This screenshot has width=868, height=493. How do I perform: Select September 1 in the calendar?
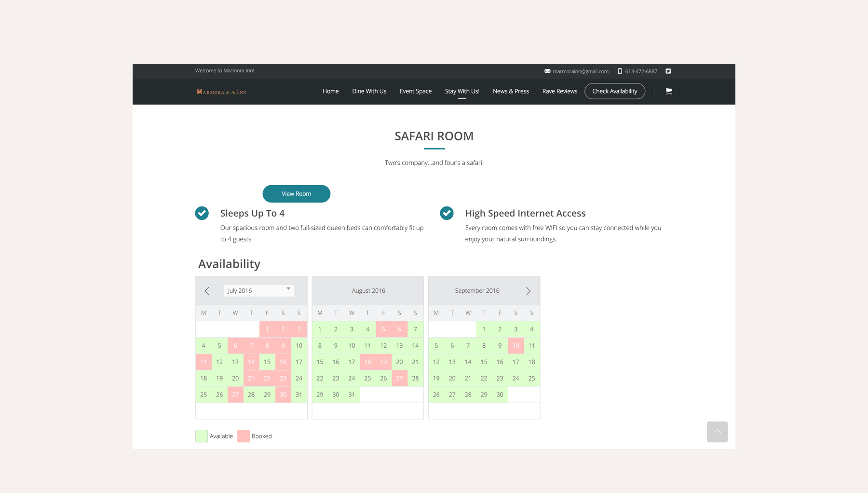click(484, 329)
